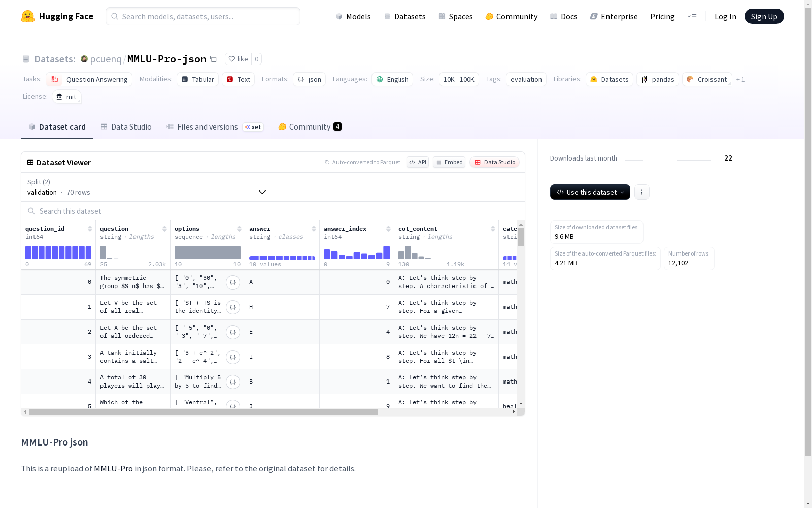Open the API button in Dataset Viewer

tap(418, 162)
